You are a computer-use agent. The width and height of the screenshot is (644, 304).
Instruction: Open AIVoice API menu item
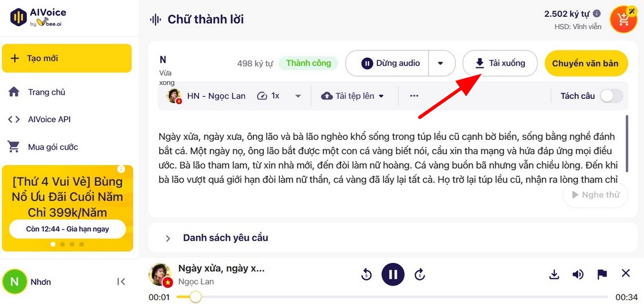(49, 120)
